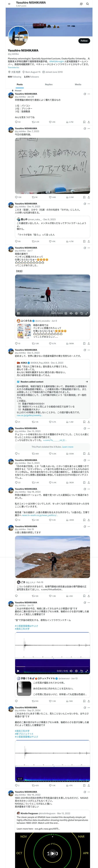Enter fullscreen on the penguin video

87,313
